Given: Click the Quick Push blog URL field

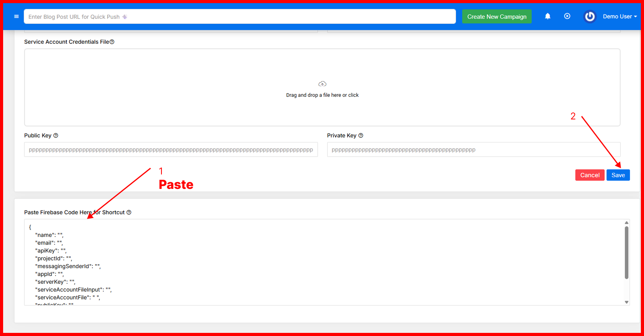Looking at the screenshot, I should click(240, 16).
